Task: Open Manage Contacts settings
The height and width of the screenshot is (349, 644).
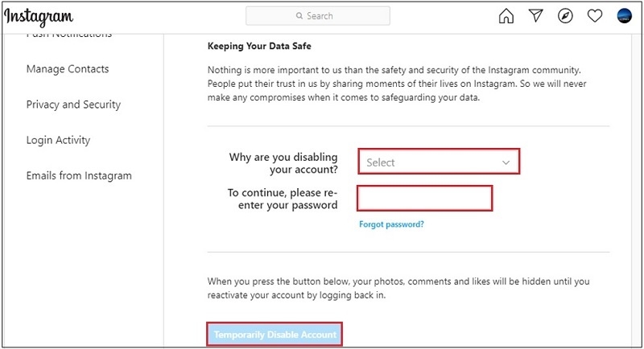Action: click(x=68, y=69)
